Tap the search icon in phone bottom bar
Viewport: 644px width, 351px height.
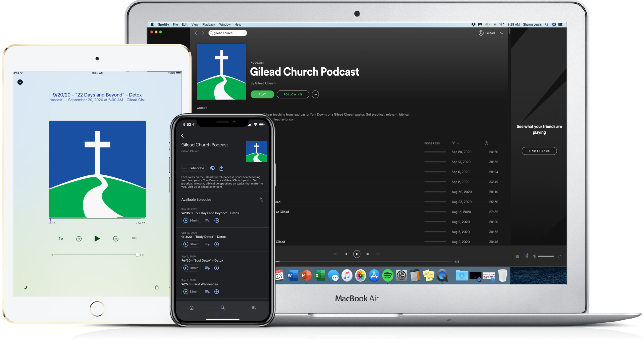(223, 308)
